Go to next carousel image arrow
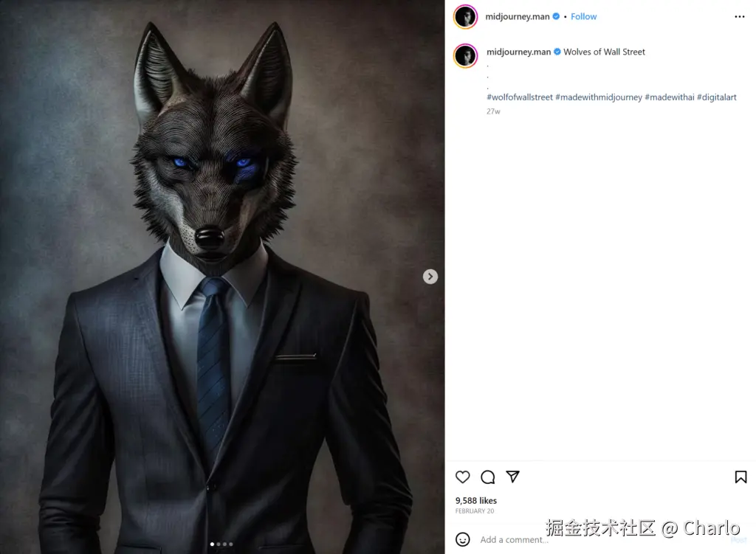 click(430, 277)
